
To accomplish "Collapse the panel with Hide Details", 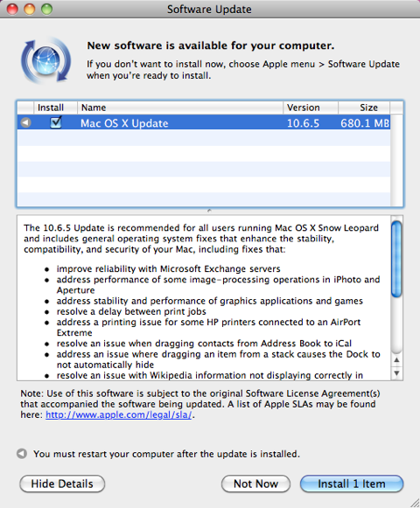I will (x=62, y=484).
